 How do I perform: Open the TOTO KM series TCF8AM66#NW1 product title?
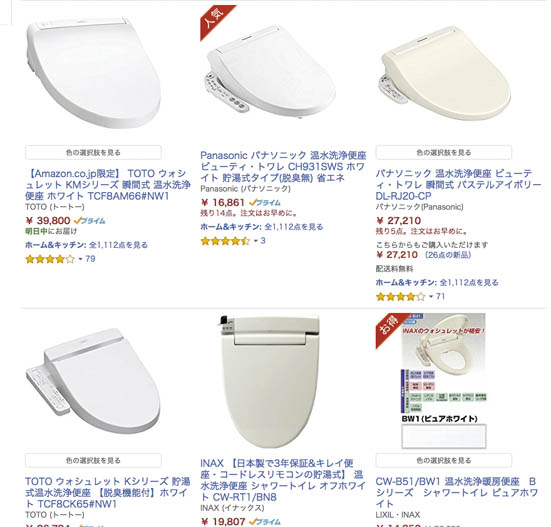pos(108,184)
